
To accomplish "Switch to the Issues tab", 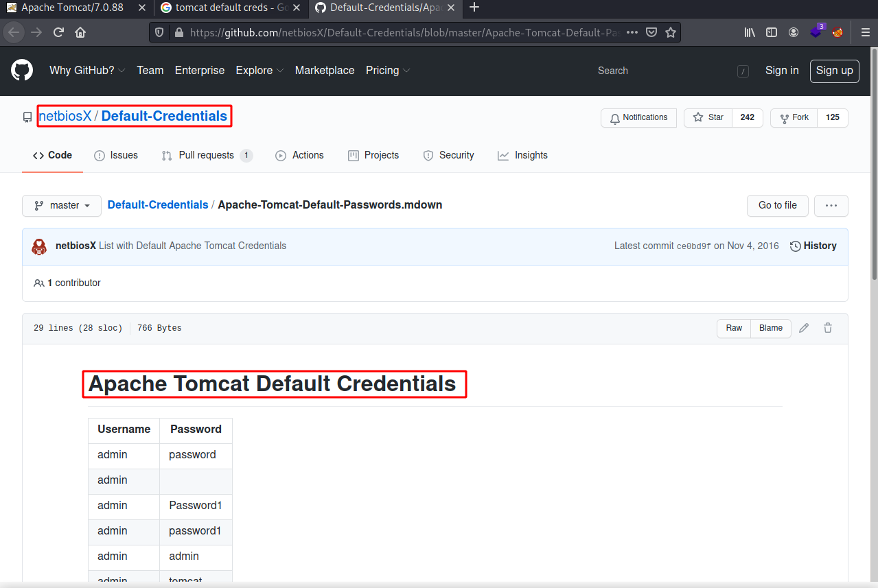I will [116, 155].
